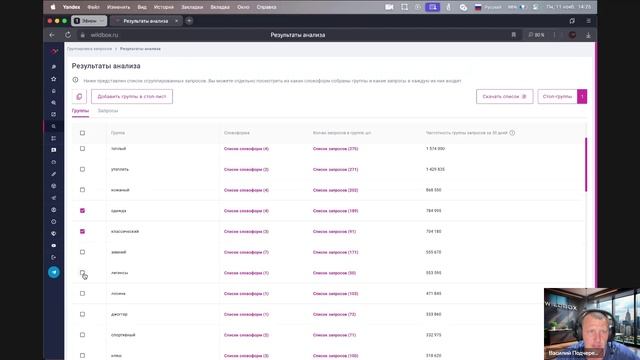The image size is (640, 360).
Task: Open the Файл menu
Action: (x=93, y=7)
